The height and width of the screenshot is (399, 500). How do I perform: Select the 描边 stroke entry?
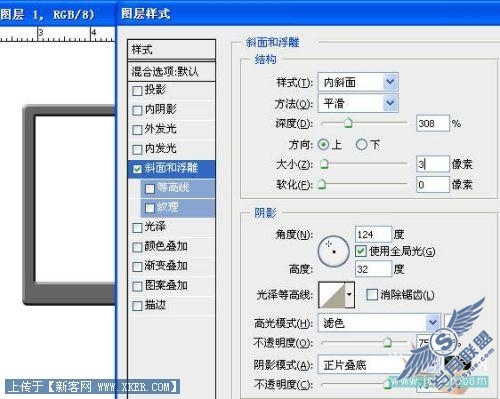tap(172, 305)
